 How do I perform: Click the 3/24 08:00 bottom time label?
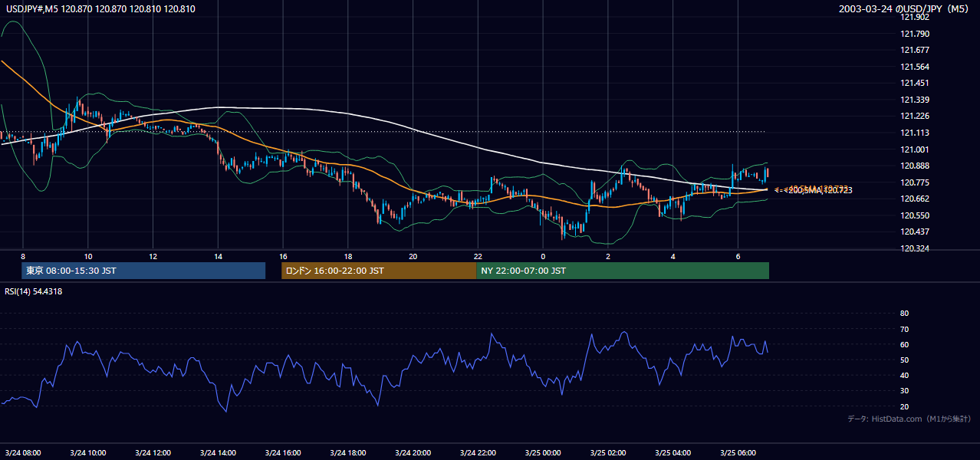(23, 452)
